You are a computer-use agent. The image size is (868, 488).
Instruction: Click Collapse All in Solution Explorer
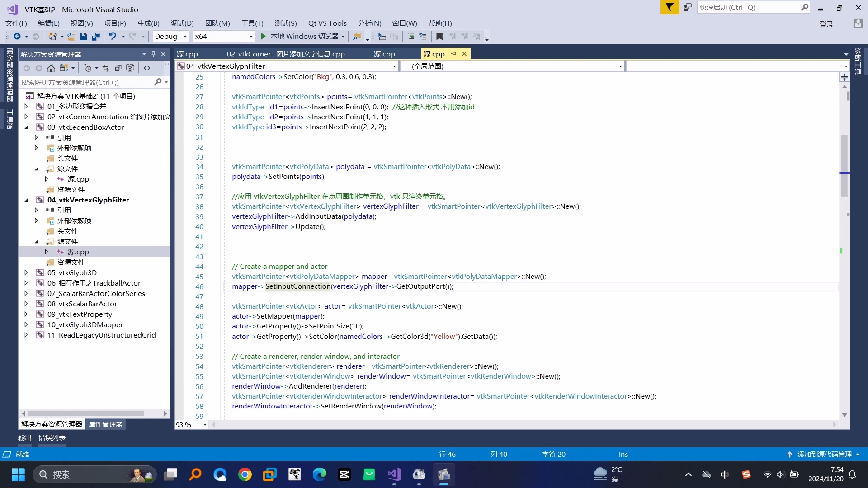tap(118, 68)
